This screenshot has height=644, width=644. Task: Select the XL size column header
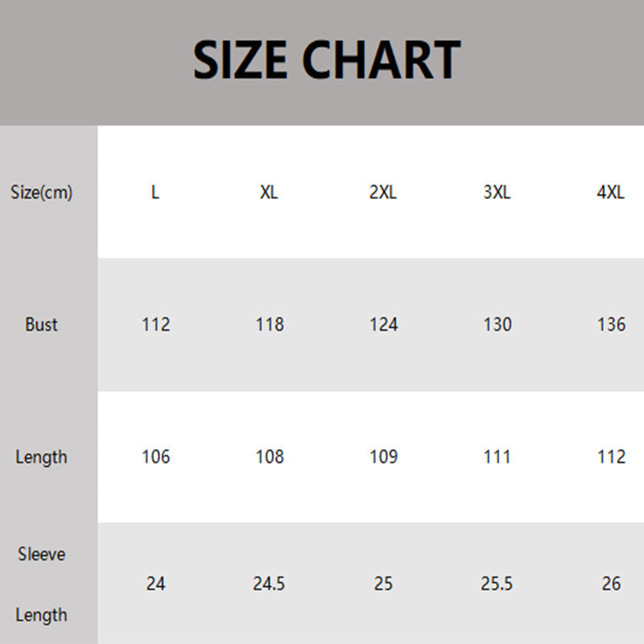click(x=269, y=193)
